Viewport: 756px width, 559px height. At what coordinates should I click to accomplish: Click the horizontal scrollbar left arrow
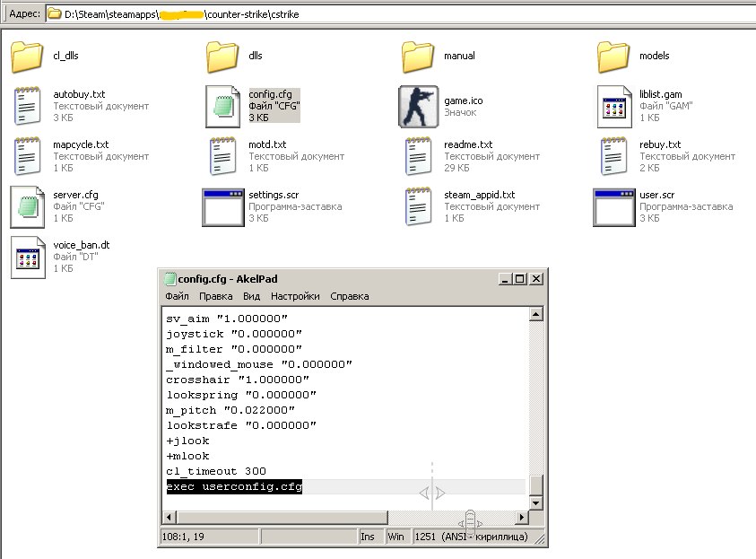click(168, 518)
